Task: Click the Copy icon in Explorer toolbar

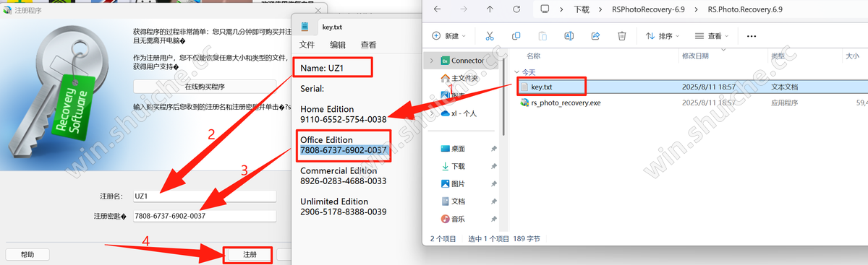Action: pyautogui.click(x=516, y=35)
